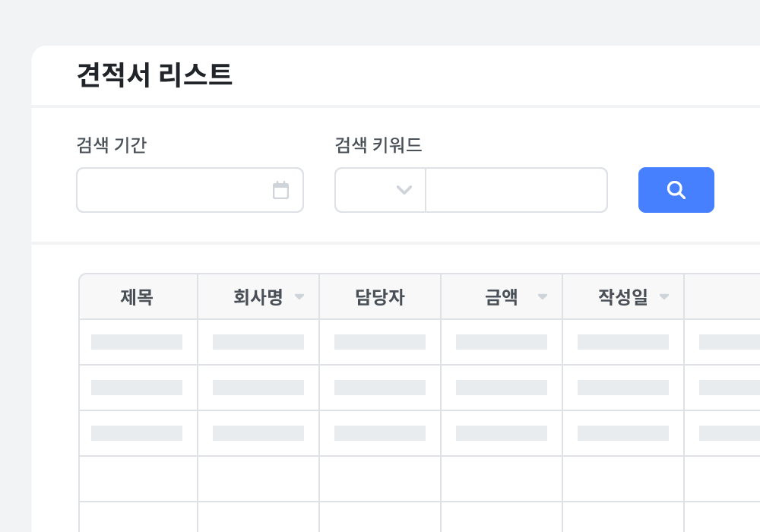
Task: Click the 제목 column header
Action: click(138, 297)
